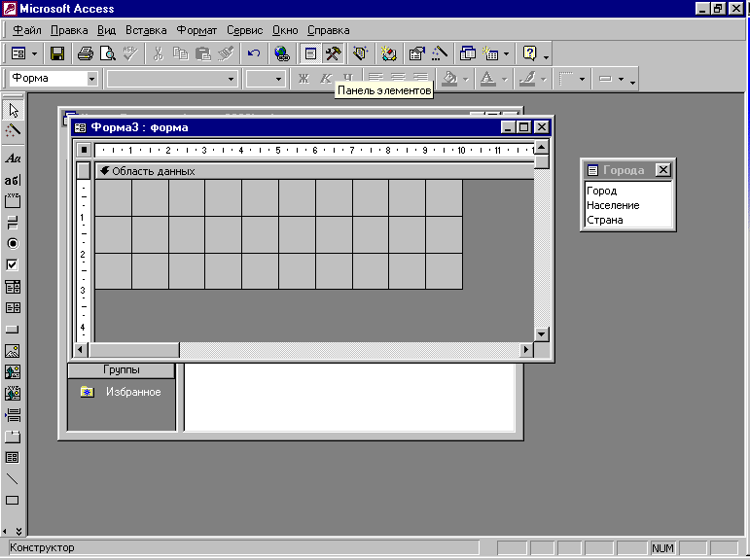Click the Область данных section bar
Viewport: 750px width, 560px height.
(x=315, y=171)
